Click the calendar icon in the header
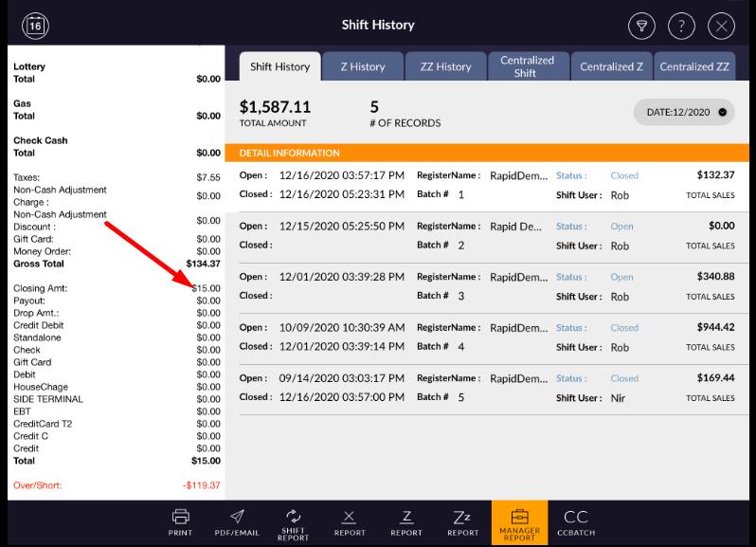The width and height of the screenshot is (756, 547). point(35,26)
